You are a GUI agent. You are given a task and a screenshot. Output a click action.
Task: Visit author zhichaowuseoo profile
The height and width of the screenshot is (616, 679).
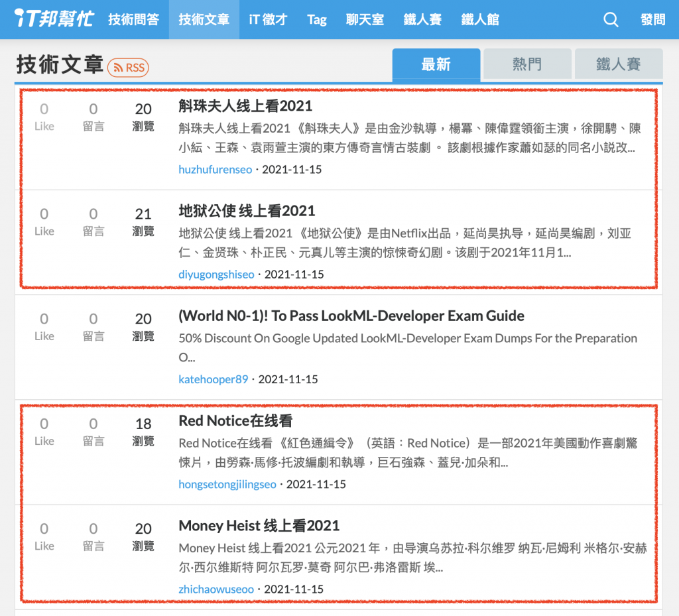point(216,589)
